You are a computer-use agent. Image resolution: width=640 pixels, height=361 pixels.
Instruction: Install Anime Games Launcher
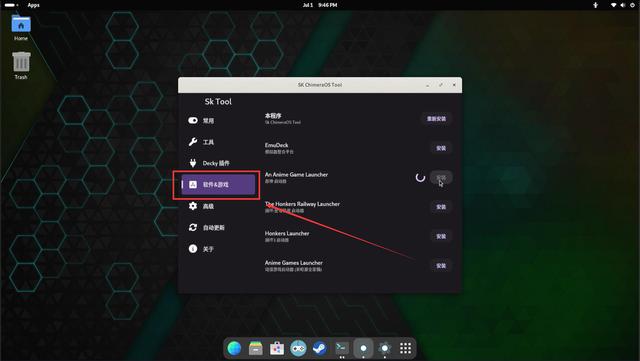point(441,266)
